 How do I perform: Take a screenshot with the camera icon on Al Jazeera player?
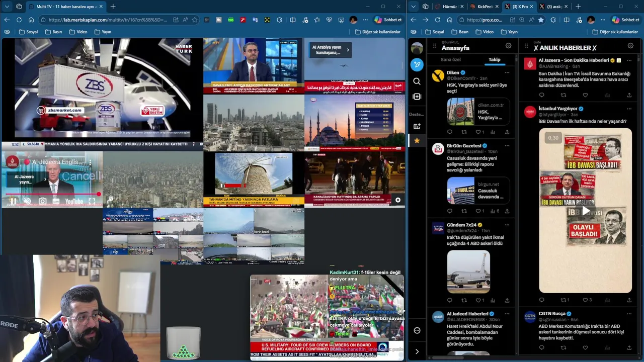pyautogui.click(x=42, y=201)
